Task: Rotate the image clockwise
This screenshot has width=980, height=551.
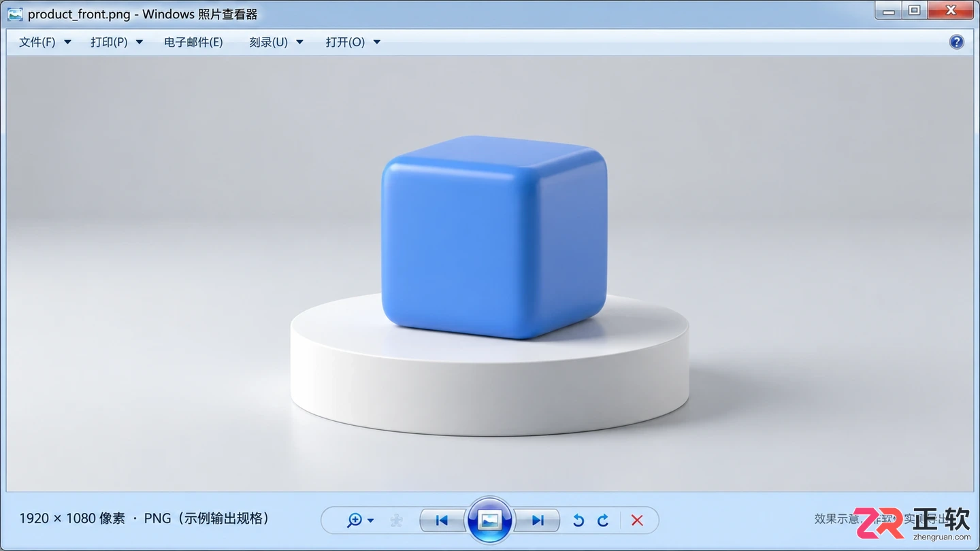Action: (603, 520)
